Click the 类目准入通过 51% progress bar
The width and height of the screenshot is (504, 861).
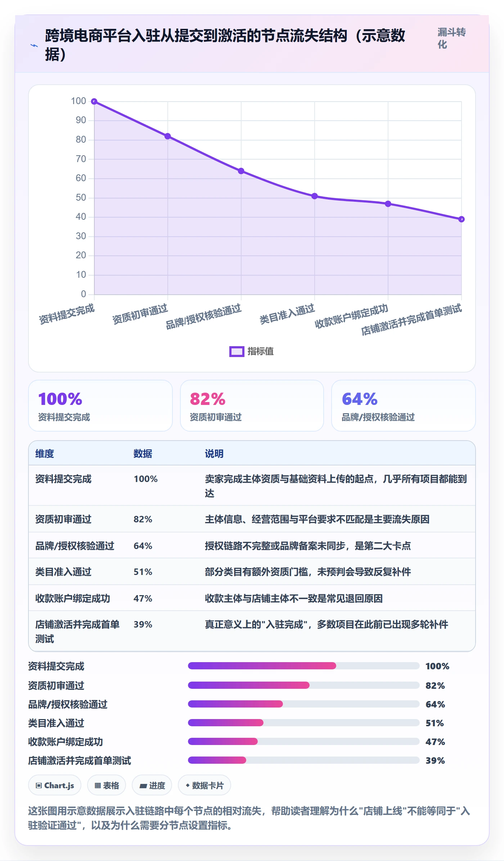pos(303,723)
